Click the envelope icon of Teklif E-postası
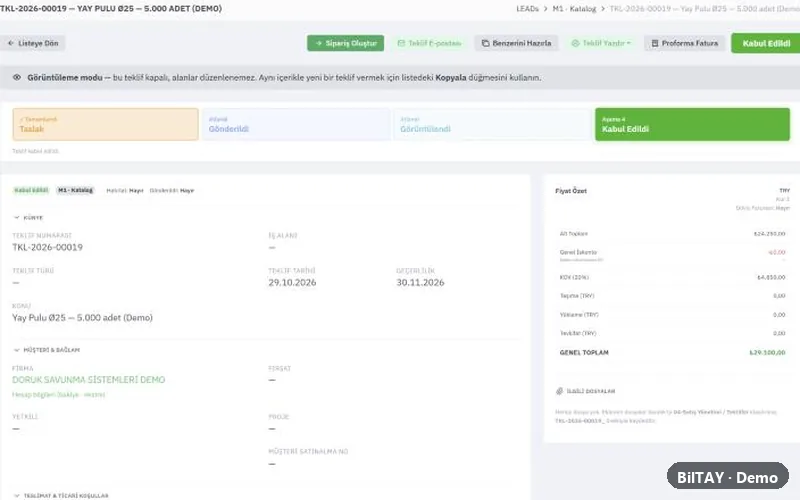 click(401, 43)
